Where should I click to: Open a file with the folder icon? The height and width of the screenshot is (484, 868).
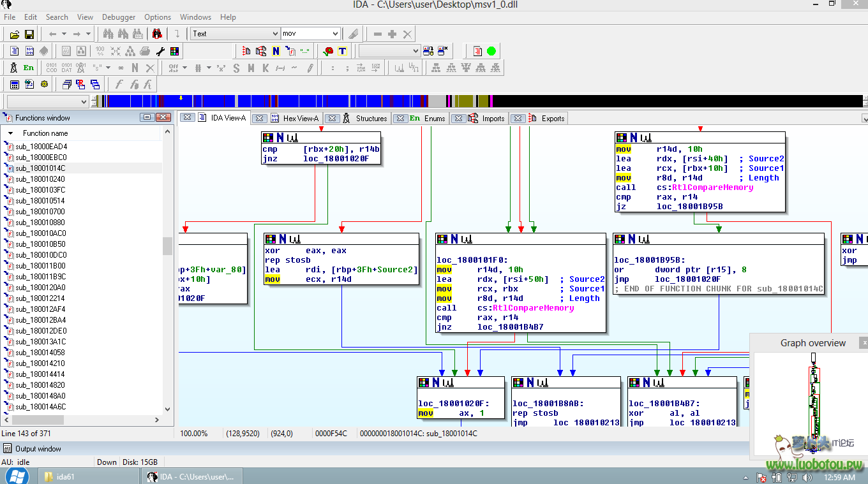pos(14,34)
